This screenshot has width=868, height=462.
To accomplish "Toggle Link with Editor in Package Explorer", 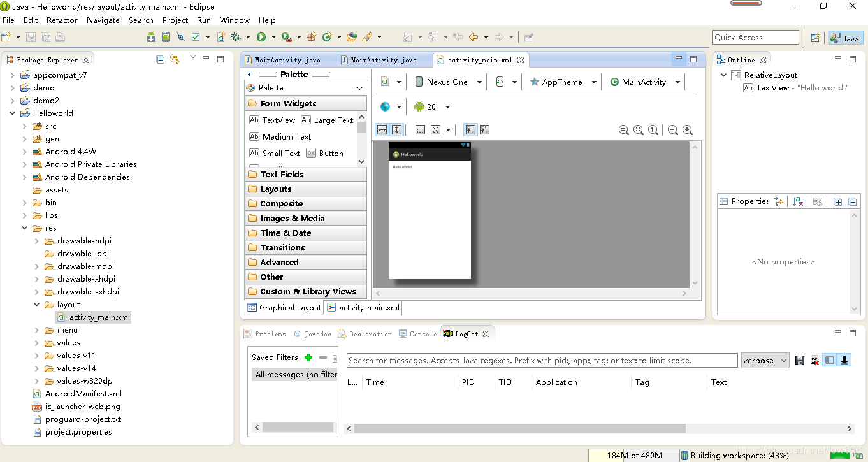I will coord(175,59).
